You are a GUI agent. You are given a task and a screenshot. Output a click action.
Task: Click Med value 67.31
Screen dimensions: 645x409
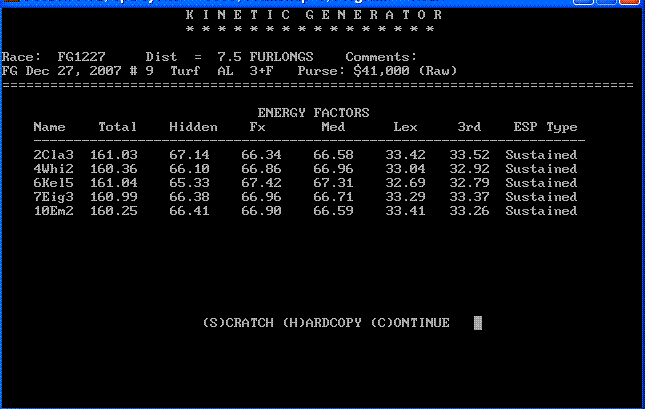click(333, 183)
